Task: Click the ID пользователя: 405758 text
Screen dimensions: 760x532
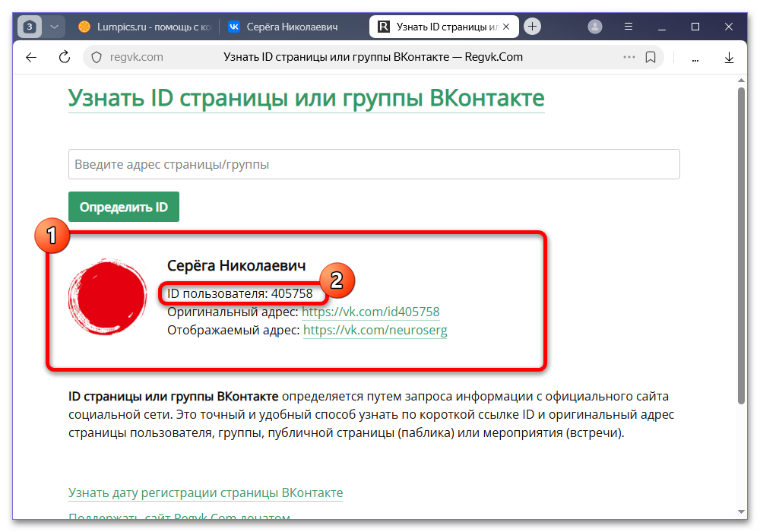Action: (240, 293)
